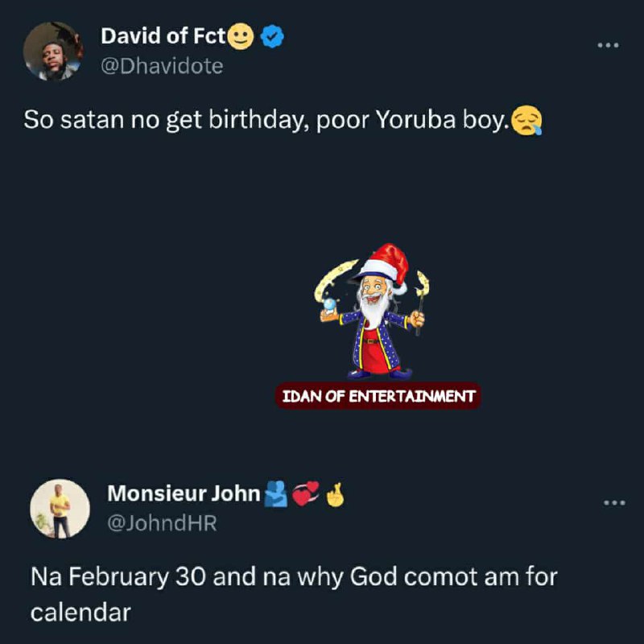Open the @JohndHR handle link

[162, 523]
